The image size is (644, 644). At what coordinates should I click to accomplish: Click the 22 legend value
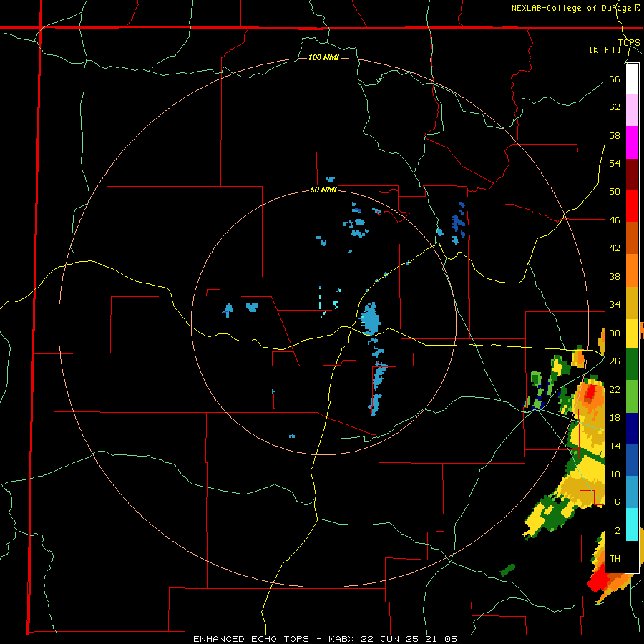pyautogui.click(x=615, y=389)
